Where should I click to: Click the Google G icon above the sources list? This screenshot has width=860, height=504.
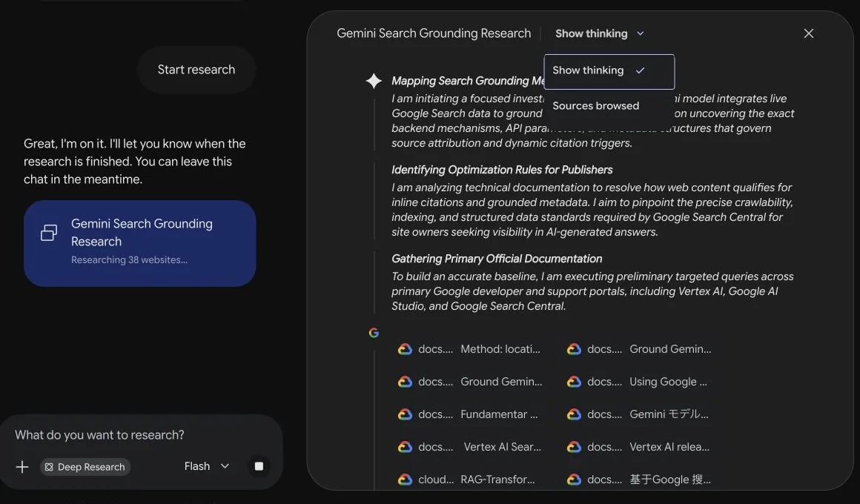pos(374,333)
